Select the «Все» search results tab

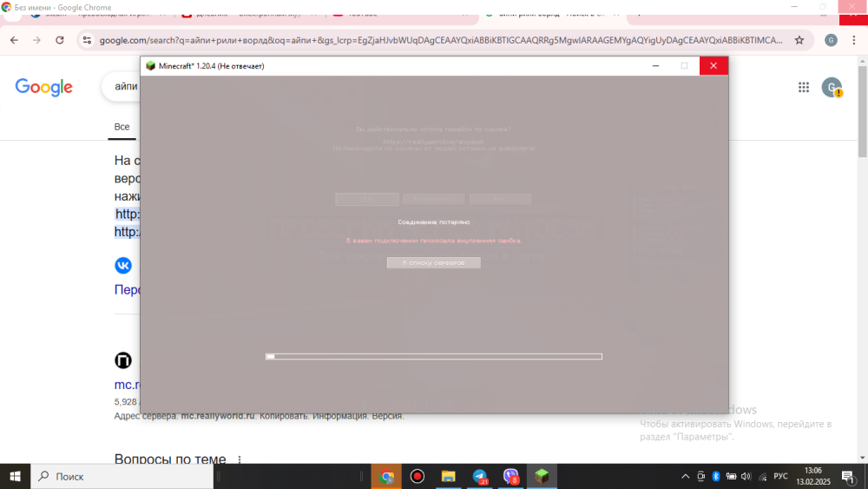[x=122, y=128]
